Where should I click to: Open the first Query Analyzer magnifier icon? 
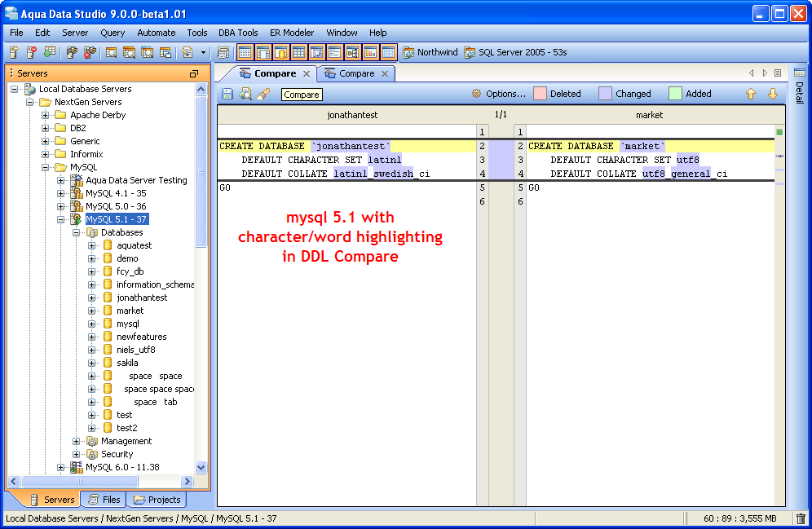coord(111,52)
